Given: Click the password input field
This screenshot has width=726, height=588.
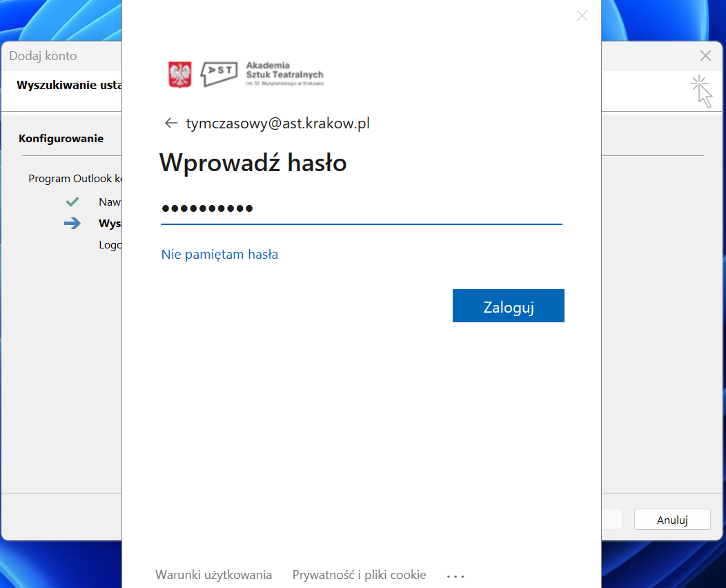Looking at the screenshot, I should coord(362,208).
